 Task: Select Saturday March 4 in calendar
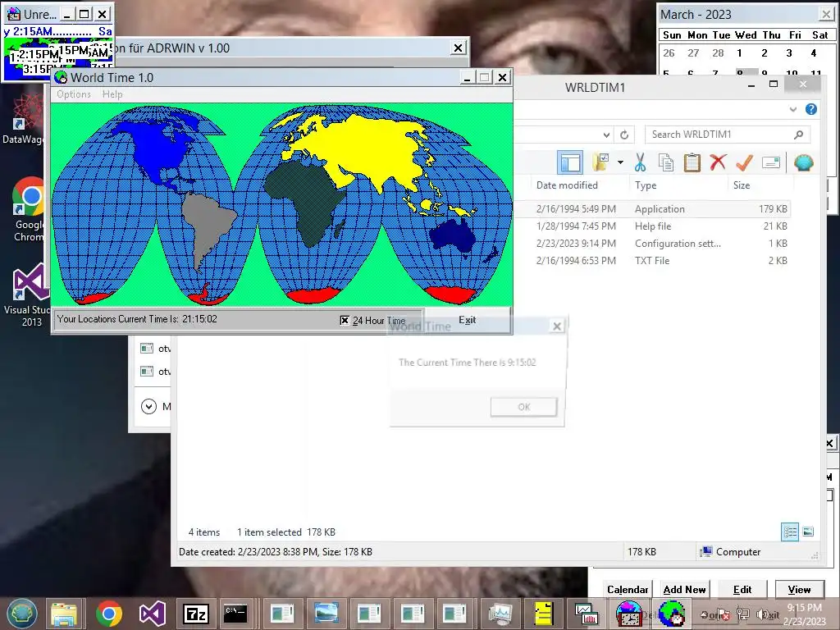[x=814, y=53]
